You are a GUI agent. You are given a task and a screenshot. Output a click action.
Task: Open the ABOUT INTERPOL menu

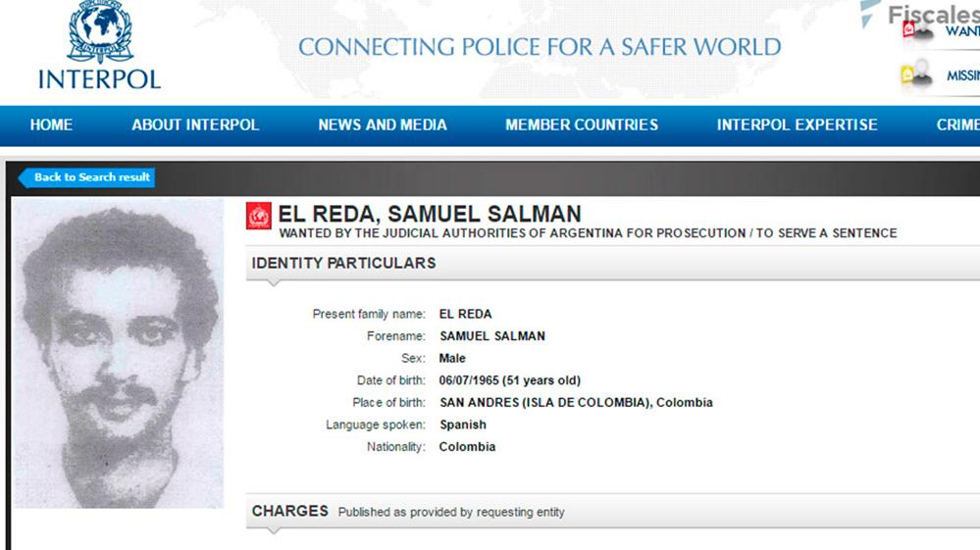pyautogui.click(x=195, y=125)
